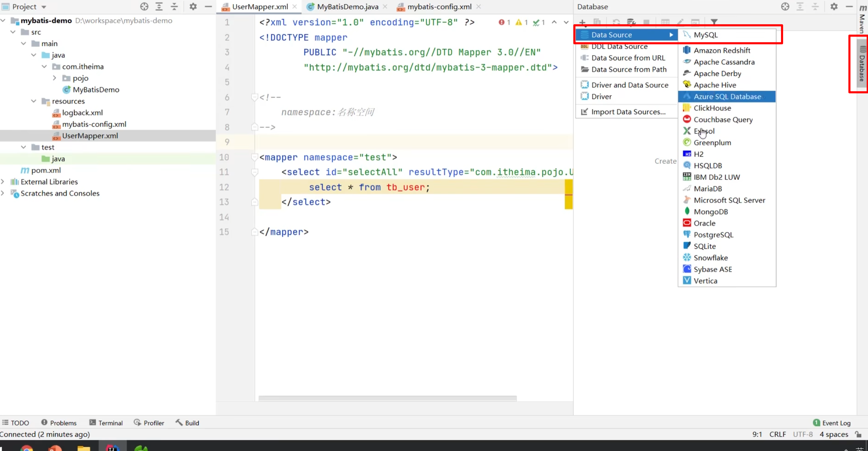
Task: Select MongoDB data source
Action: (727, 212)
